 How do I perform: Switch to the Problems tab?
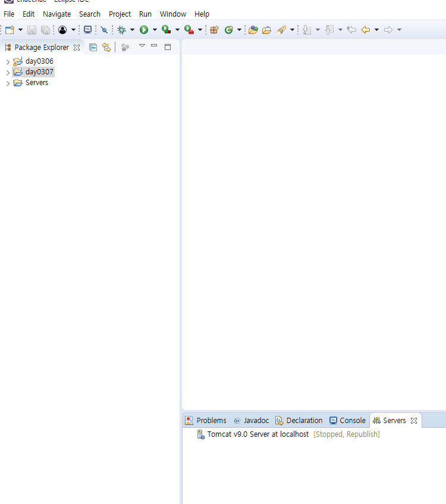211,421
